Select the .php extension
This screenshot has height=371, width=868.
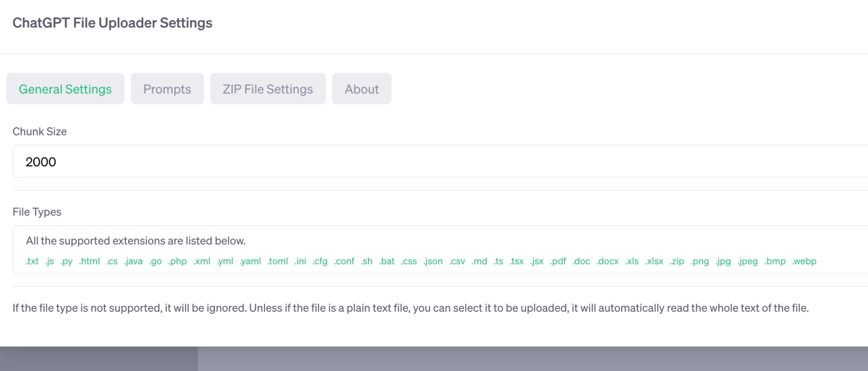[177, 262]
